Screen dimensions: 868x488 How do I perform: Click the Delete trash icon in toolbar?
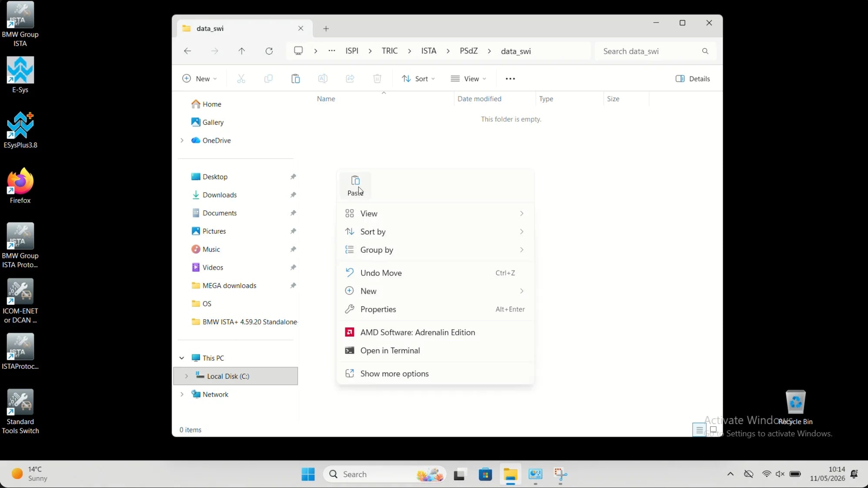click(x=377, y=79)
